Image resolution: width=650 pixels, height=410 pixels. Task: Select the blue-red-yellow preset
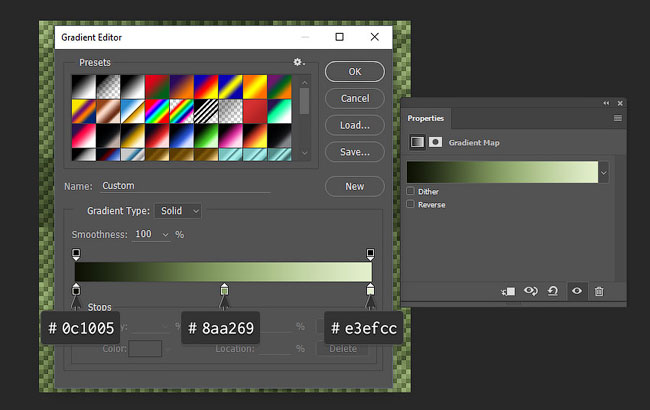click(206, 87)
